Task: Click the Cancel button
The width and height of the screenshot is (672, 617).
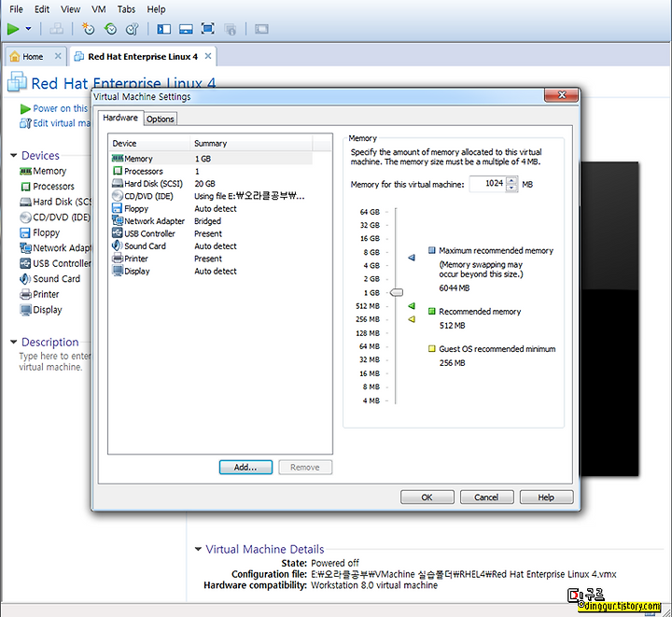Action: click(486, 497)
